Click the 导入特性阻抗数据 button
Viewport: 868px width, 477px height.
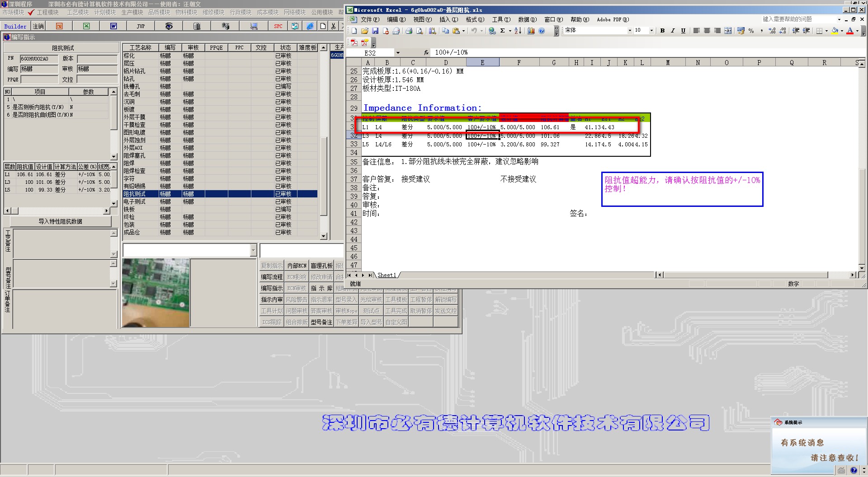61,221
